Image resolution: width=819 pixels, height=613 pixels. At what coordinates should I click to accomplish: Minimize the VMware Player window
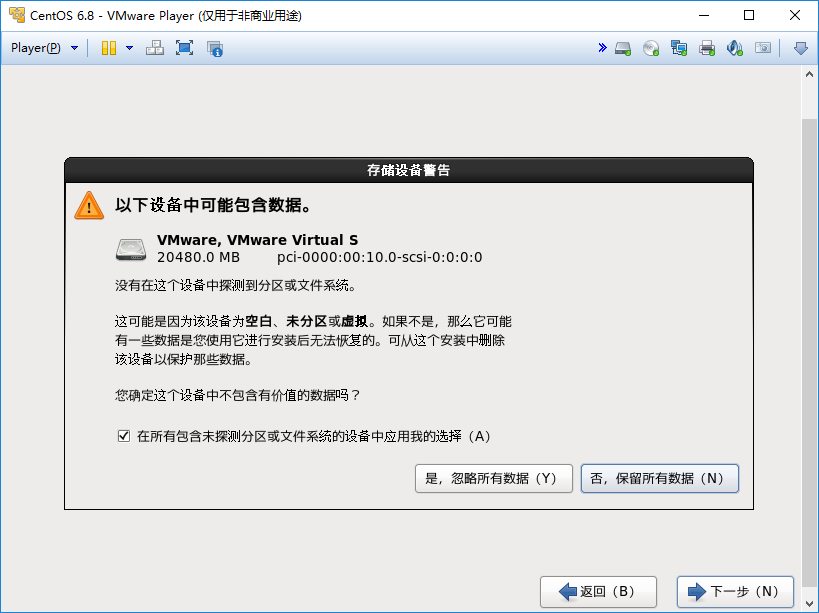[x=704, y=15]
